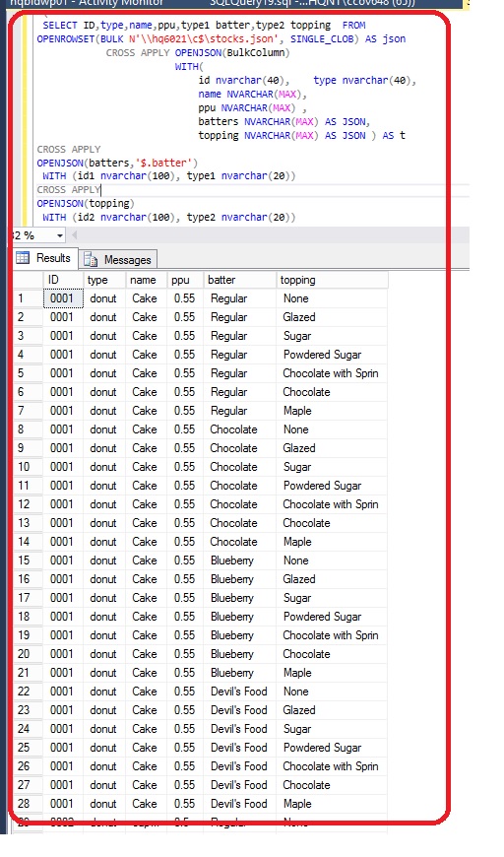Click the editor horizontal scrollbar left arrow
Screen dimensions: 504x857
[74, 235]
